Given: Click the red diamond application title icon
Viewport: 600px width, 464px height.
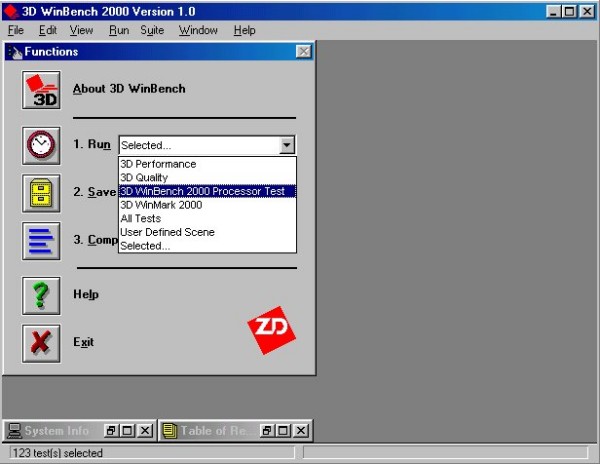Looking at the screenshot, I should (11, 11).
